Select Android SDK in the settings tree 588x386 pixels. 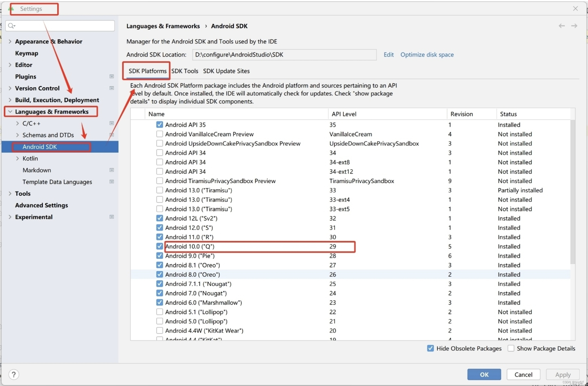coord(40,147)
